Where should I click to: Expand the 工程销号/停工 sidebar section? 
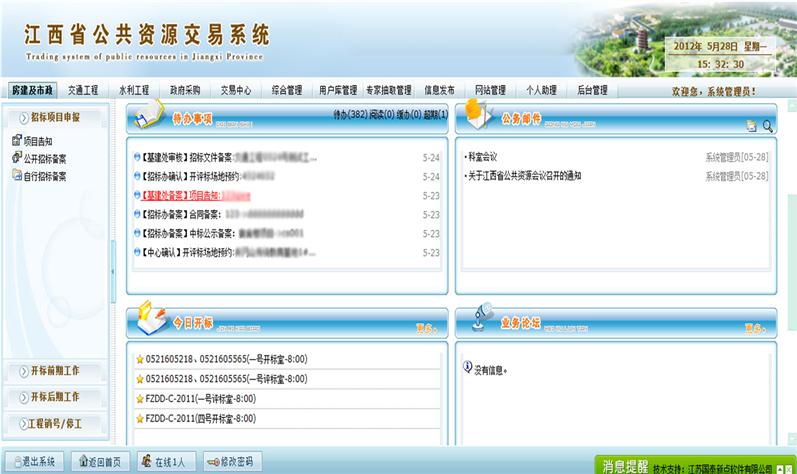click(x=56, y=424)
